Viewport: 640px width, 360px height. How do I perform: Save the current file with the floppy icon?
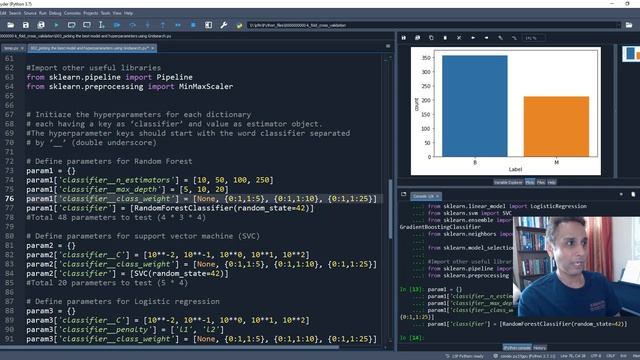(26, 25)
